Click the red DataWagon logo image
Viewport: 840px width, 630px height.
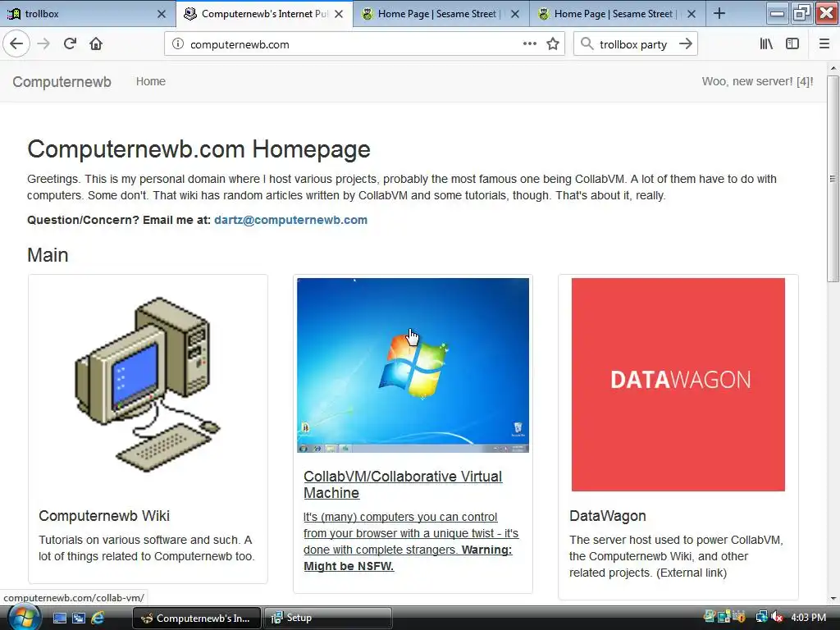[678, 384]
